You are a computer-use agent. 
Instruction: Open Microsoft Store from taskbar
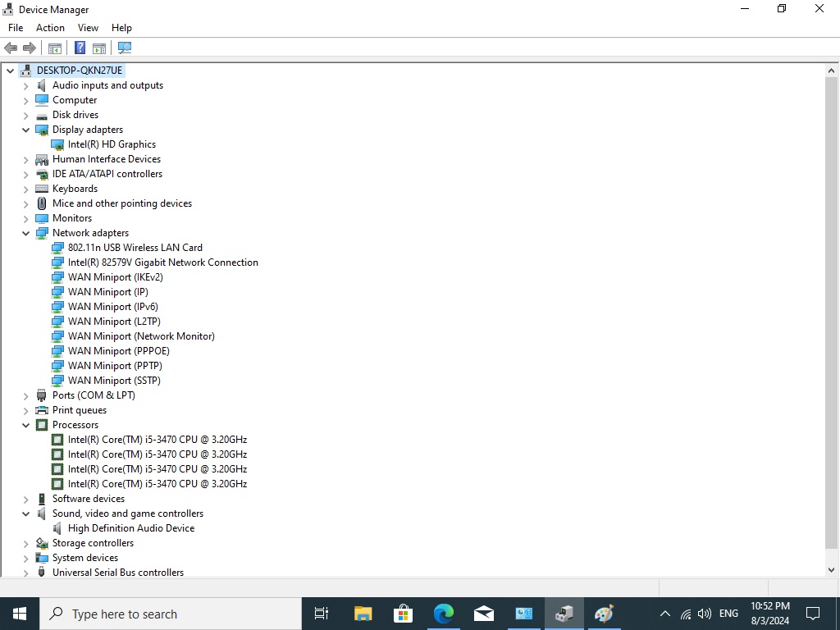pos(403,614)
